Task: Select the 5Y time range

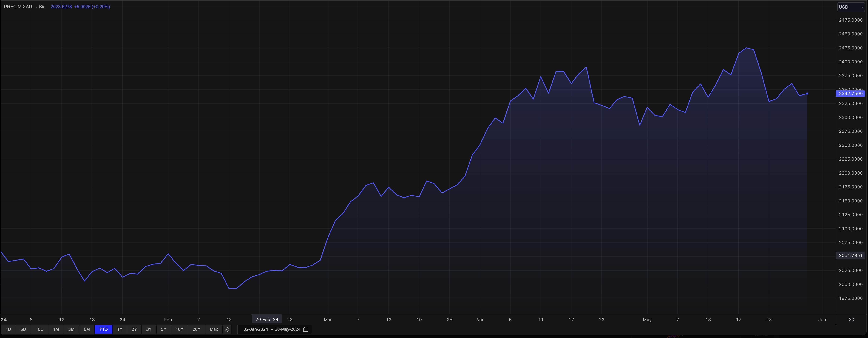Action: point(163,329)
